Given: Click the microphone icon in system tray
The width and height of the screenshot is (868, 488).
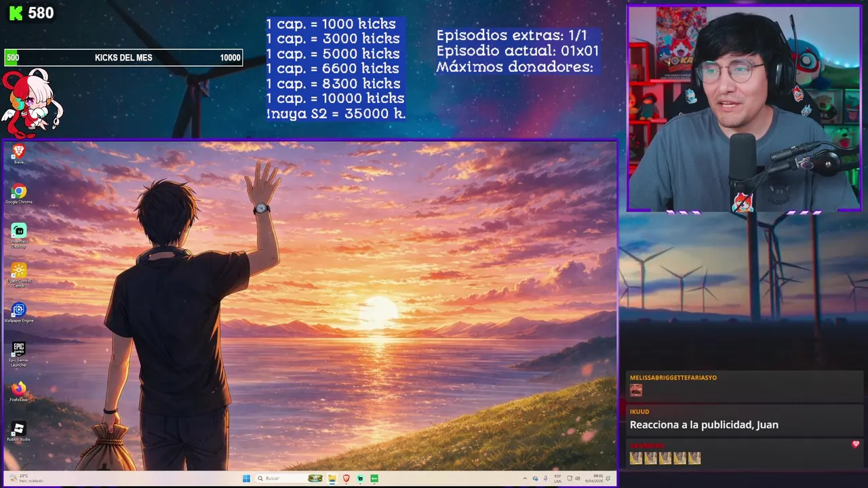Looking at the screenshot, I should coord(545,478).
